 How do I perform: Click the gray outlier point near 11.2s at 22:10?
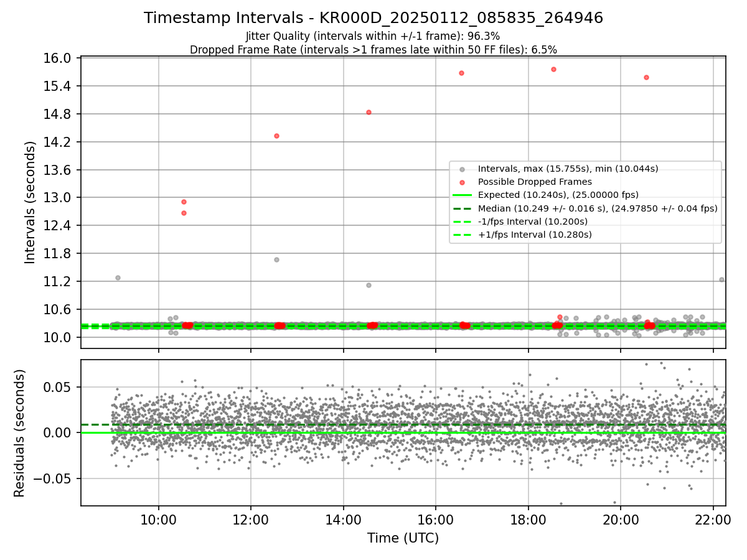point(721,279)
